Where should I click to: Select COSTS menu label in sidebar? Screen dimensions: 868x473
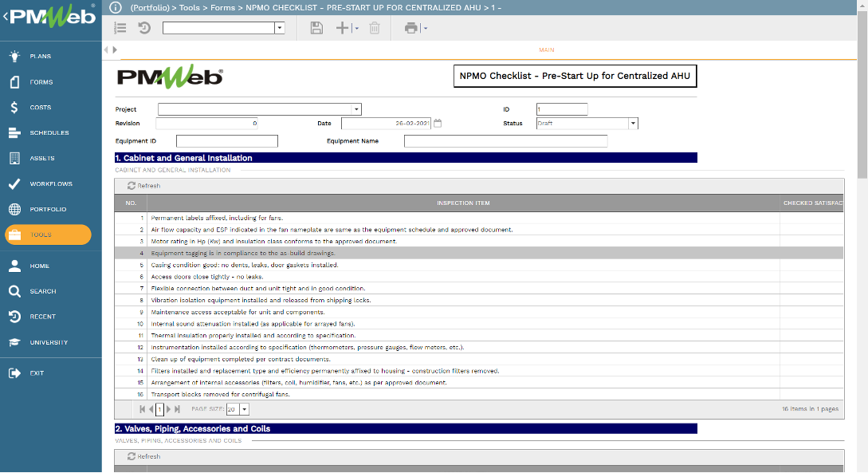pos(41,108)
